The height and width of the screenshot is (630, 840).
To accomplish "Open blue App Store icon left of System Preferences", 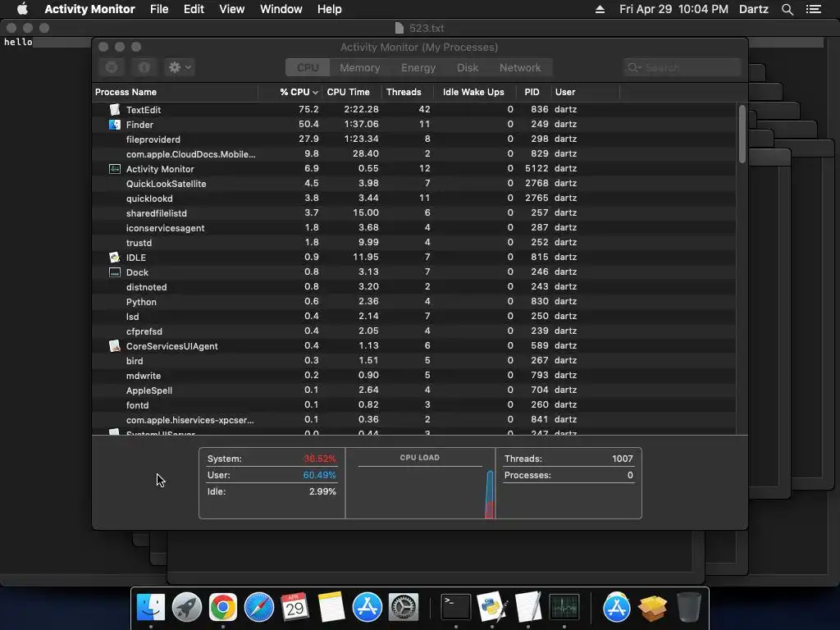I will coord(367,607).
